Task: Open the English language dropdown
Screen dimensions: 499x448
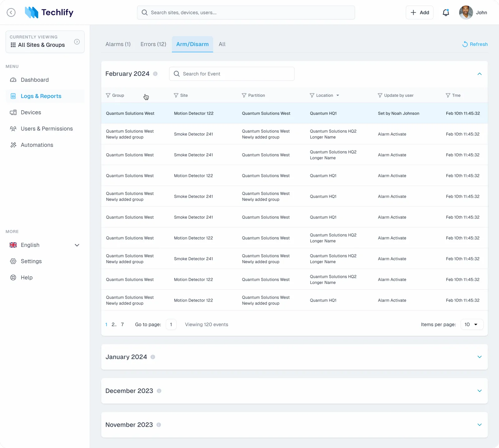Action: (45, 245)
